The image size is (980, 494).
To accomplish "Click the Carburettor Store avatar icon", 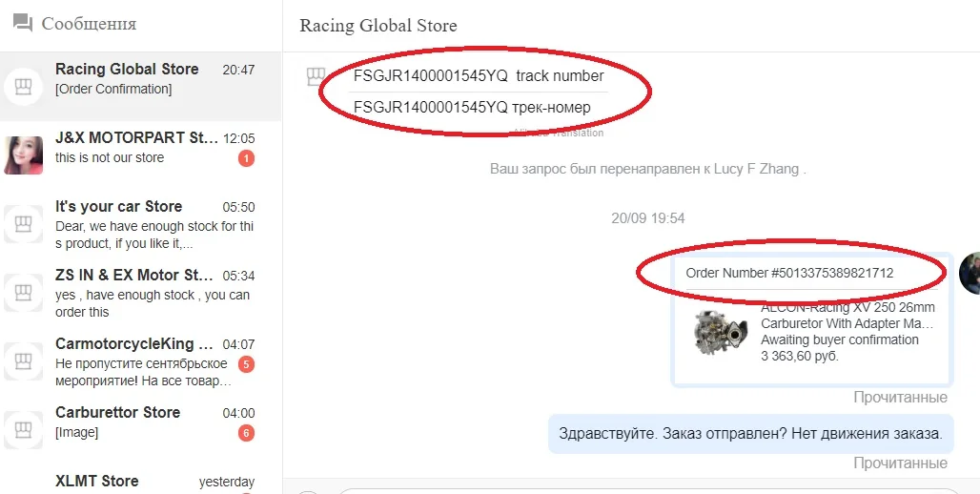I will pos(23,430).
